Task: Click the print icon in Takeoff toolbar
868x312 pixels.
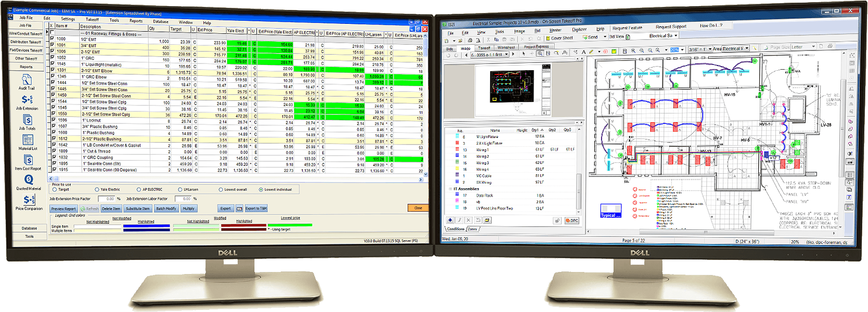Action: 470,40
